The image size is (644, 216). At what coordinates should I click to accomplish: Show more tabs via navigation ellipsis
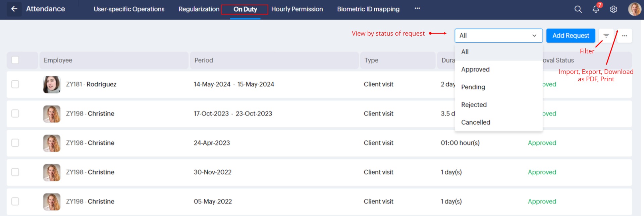[x=417, y=9]
